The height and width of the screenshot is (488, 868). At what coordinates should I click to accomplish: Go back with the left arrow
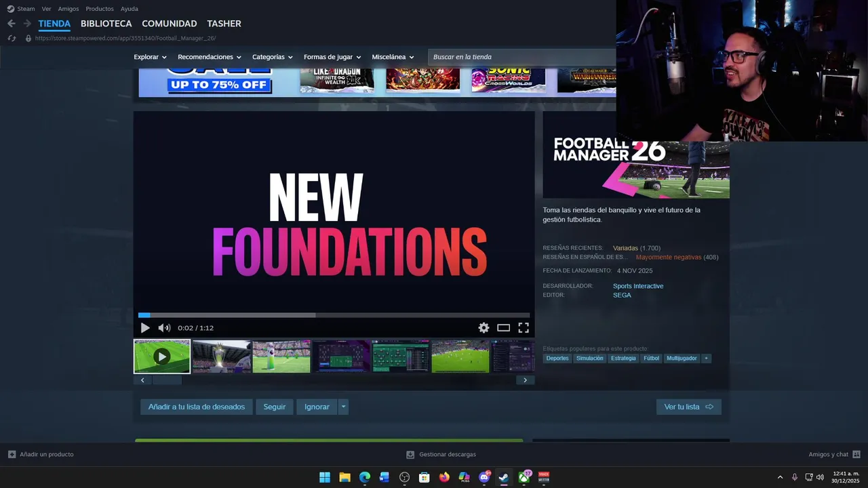pyautogui.click(x=12, y=24)
